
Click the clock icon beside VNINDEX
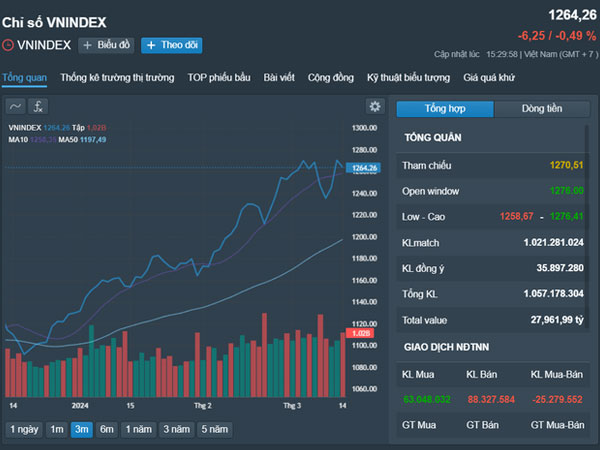pos(8,45)
